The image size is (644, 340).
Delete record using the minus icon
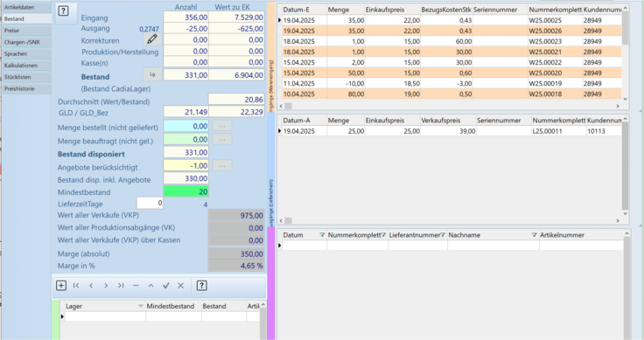tap(136, 286)
